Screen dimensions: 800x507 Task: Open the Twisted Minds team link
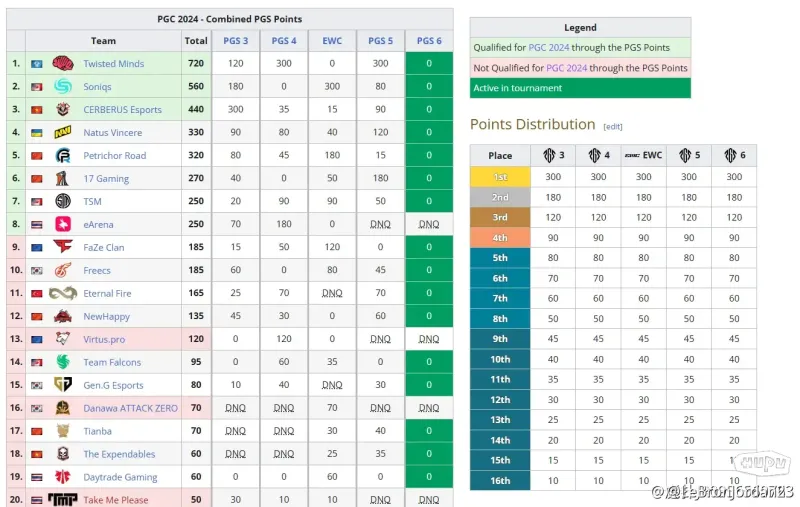coord(114,64)
